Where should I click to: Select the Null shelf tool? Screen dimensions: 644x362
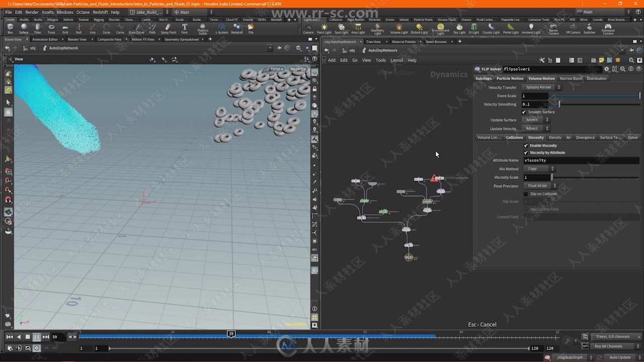78,29
